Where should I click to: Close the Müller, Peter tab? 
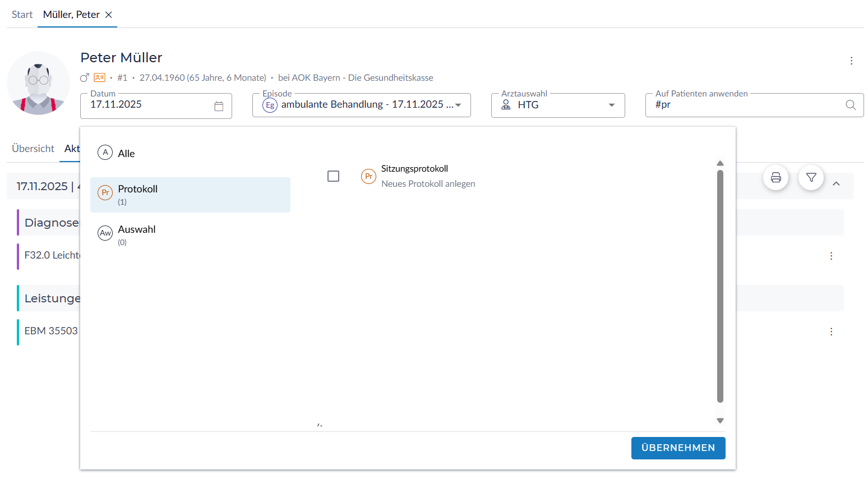coord(109,15)
